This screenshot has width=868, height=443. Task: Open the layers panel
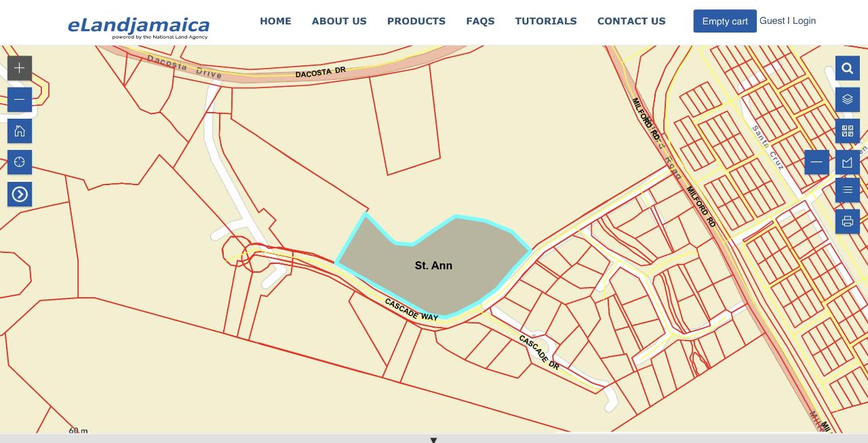pos(847,99)
